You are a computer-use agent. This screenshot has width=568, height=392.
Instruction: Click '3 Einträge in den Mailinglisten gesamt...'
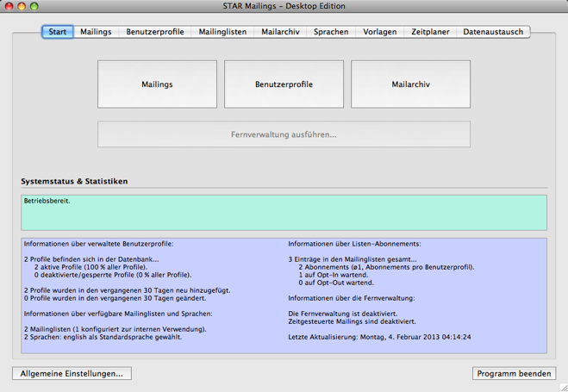pos(353,259)
